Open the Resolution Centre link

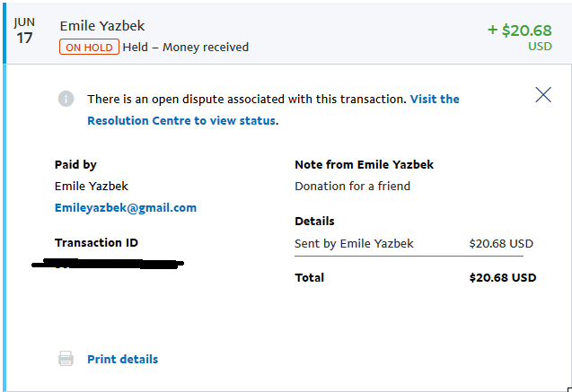(273, 109)
